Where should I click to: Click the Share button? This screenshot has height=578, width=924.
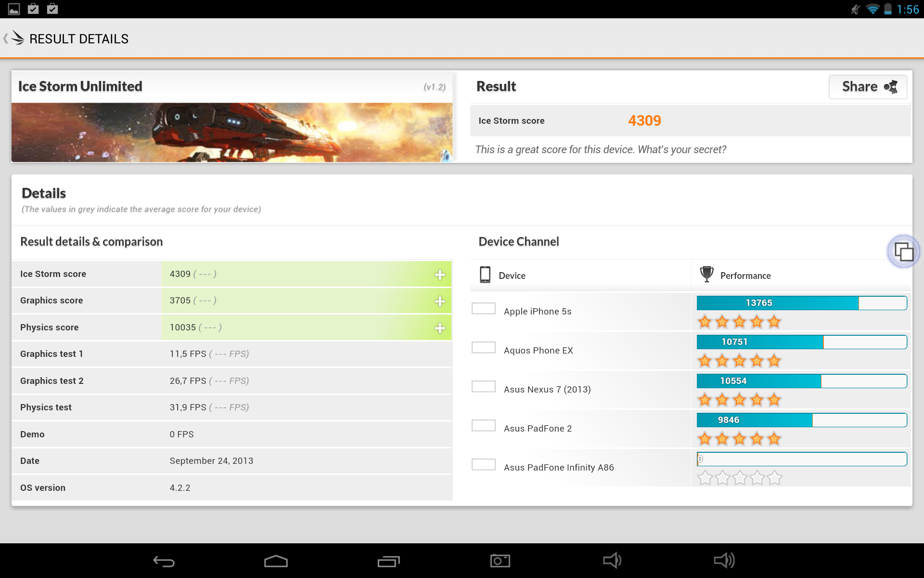point(868,87)
